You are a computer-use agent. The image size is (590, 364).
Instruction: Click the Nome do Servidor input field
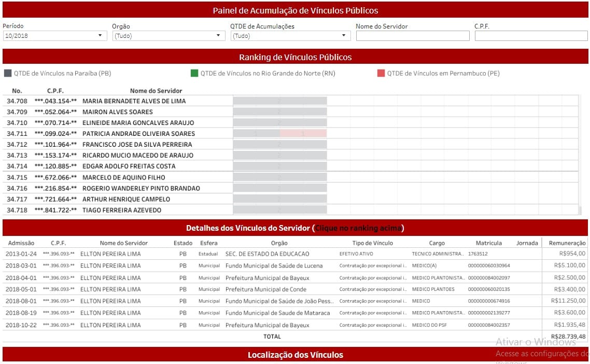click(412, 36)
